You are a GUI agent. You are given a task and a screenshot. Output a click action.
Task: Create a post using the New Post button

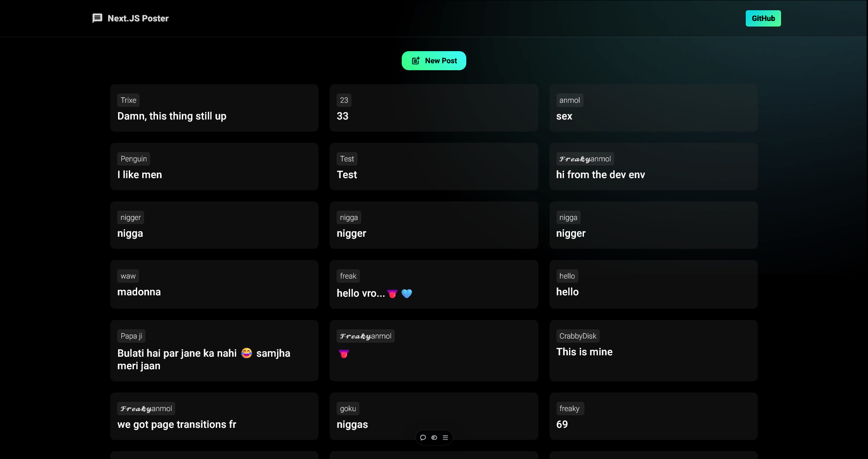coord(434,60)
